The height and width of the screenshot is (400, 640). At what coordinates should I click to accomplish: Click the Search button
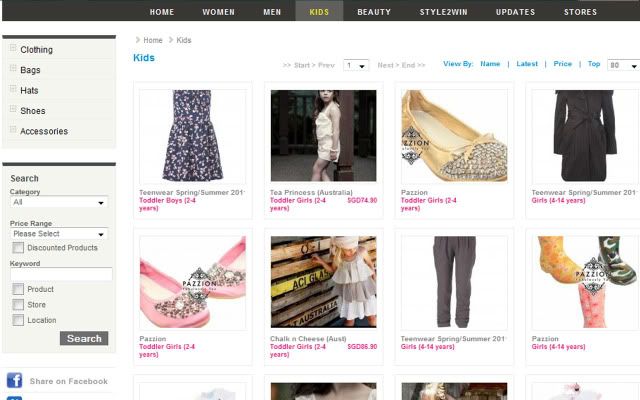click(x=84, y=338)
